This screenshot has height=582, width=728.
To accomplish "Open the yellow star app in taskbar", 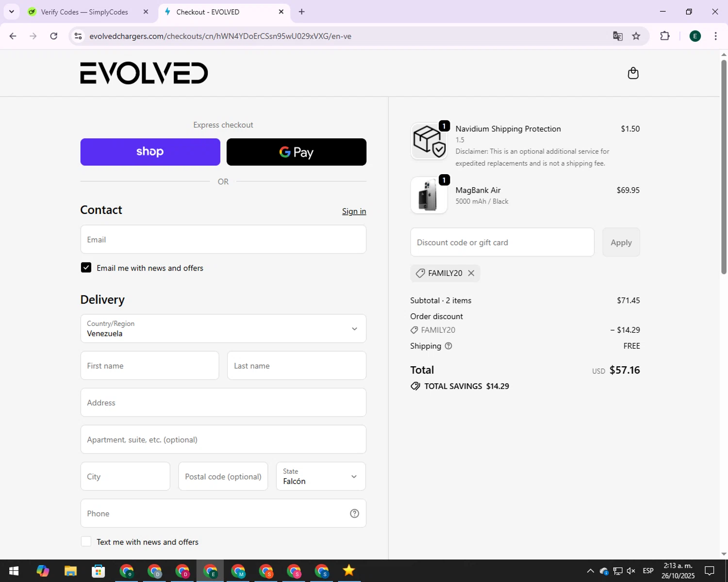I will (349, 571).
